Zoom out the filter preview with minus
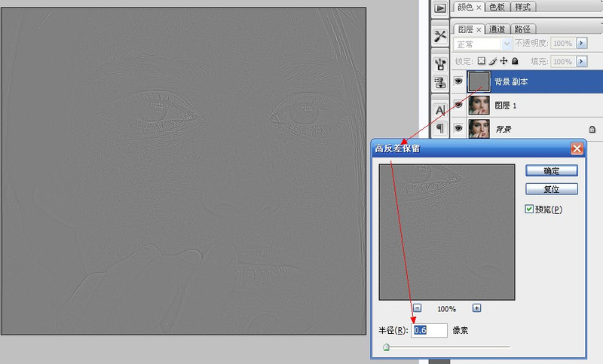Viewport: 603px width, 364px height. coord(418,308)
